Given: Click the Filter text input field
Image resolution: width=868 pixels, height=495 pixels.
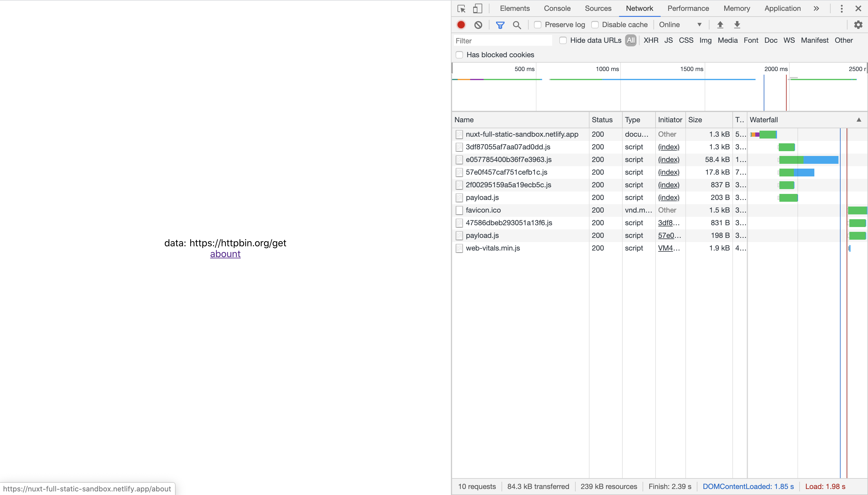Looking at the screenshot, I should tap(502, 41).
